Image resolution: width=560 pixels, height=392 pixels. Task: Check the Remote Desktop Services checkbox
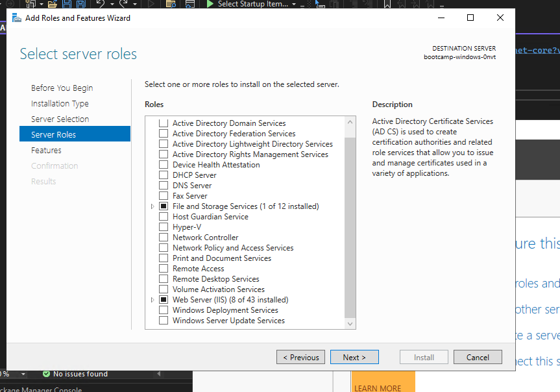[x=164, y=278]
